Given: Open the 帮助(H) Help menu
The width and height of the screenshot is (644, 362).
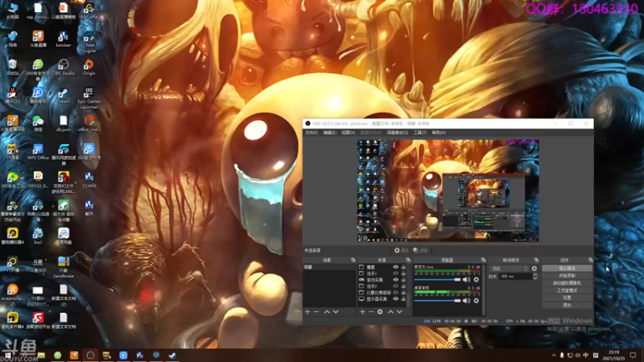Looking at the screenshot, I should tap(439, 133).
